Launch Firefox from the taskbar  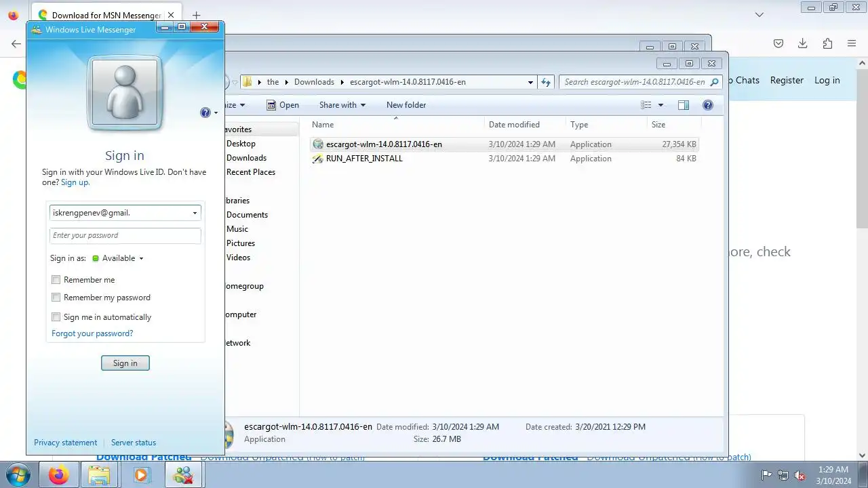[59, 475]
